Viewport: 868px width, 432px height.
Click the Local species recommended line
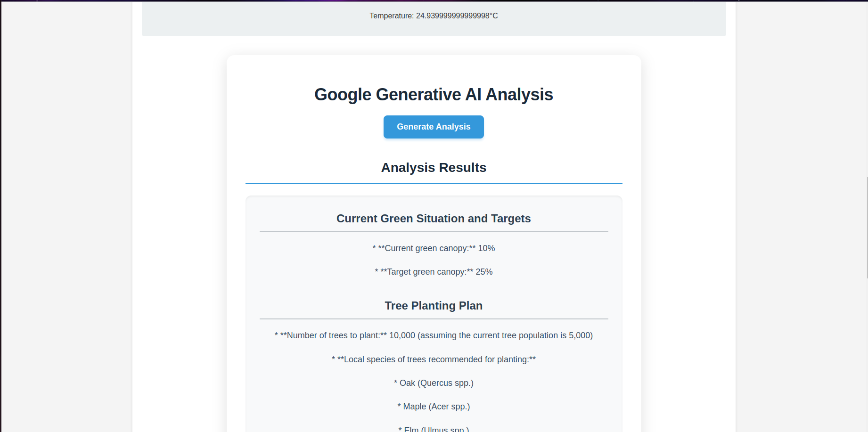[434, 359]
